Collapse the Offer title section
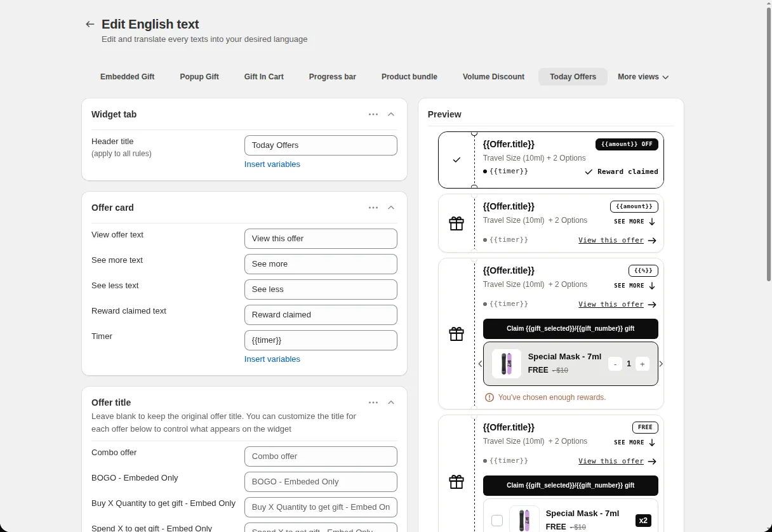The image size is (772, 532). [391, 402]
